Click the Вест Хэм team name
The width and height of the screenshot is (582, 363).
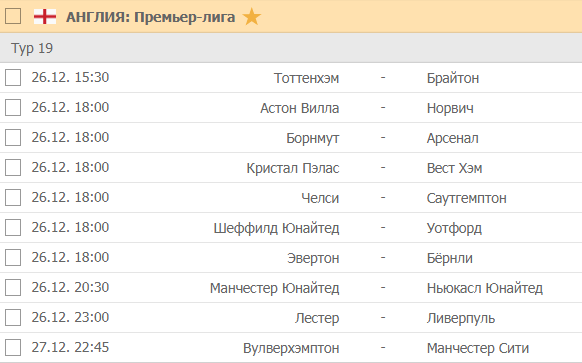454,168
